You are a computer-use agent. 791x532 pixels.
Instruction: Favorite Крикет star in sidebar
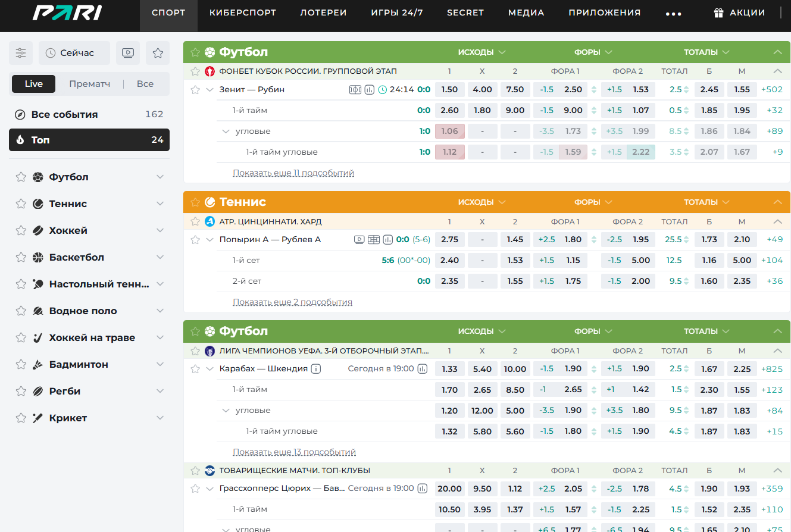coord(21,418)
